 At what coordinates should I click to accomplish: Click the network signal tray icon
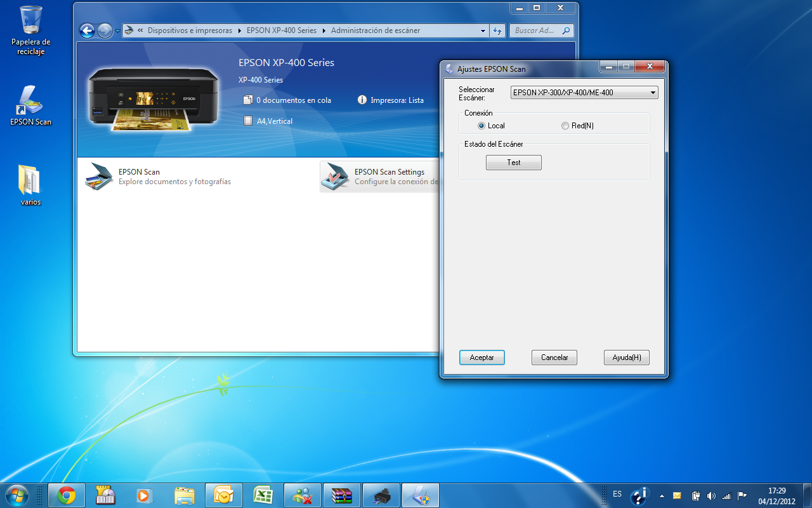pyautogui.click(x=726, y=496)
